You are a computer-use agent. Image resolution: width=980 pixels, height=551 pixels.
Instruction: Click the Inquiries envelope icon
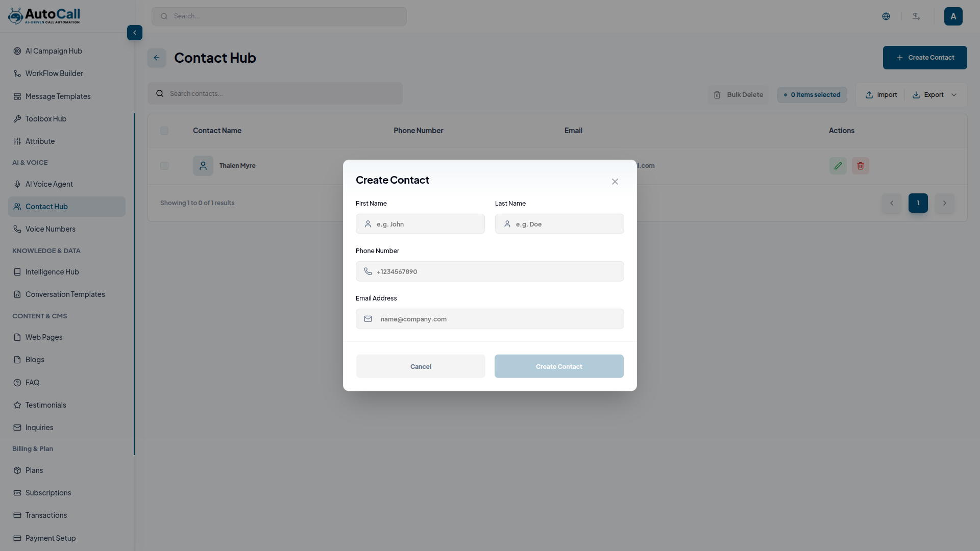coord(17,428)
